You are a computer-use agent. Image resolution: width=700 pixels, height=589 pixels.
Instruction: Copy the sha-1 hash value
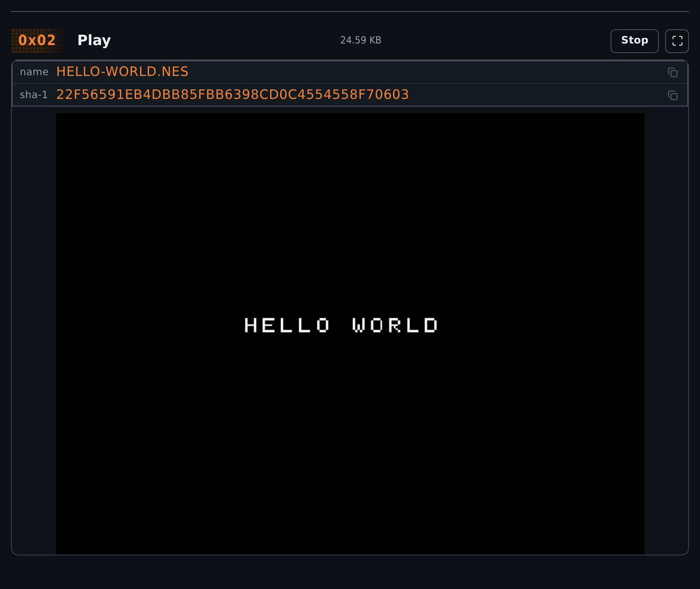click(x=673, y=95)
